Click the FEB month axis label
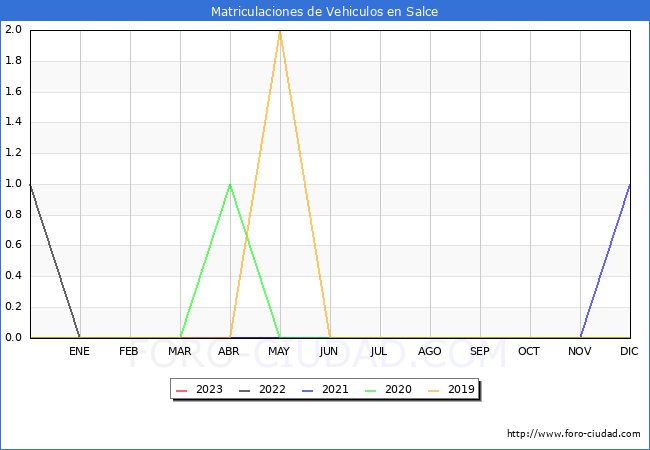This screenshot has height=450, width=650. pos(129,351)
